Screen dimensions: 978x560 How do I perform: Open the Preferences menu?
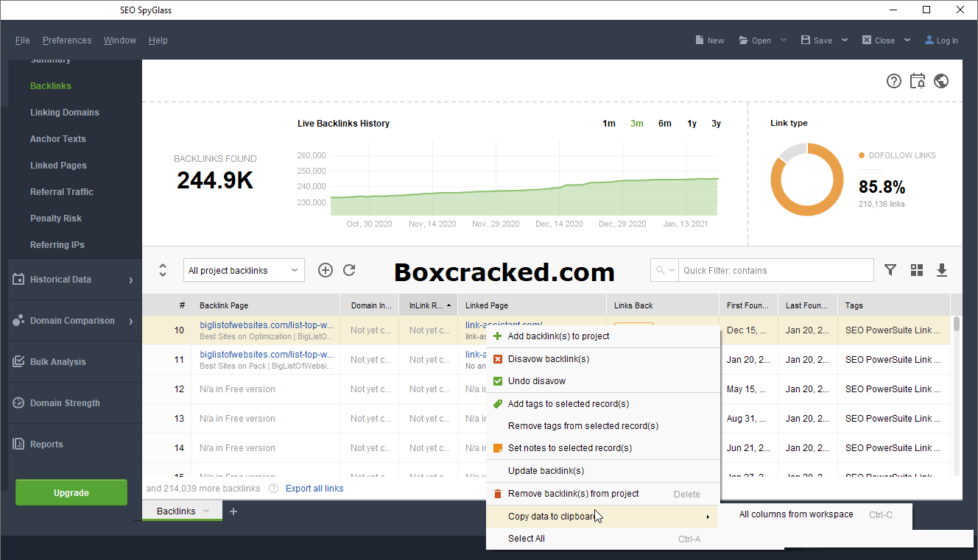[67, 40]
